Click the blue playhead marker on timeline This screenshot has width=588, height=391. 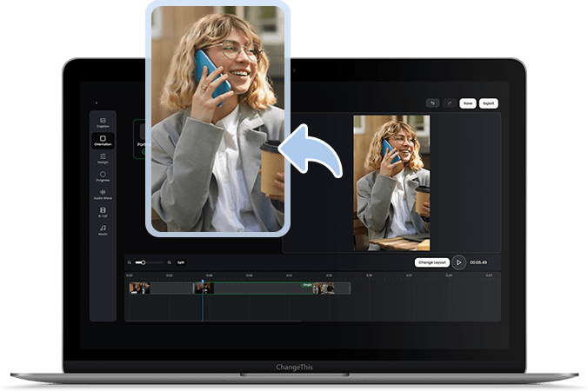[203, 282]
